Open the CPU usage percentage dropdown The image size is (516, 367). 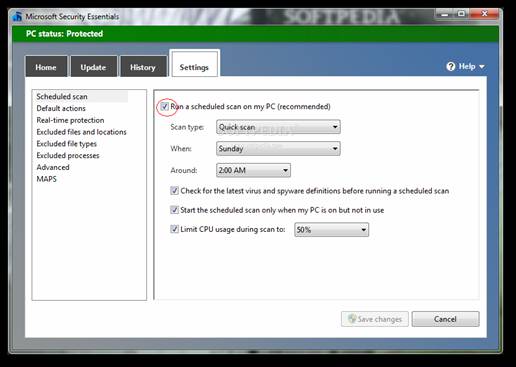click(x=331, y=230)
